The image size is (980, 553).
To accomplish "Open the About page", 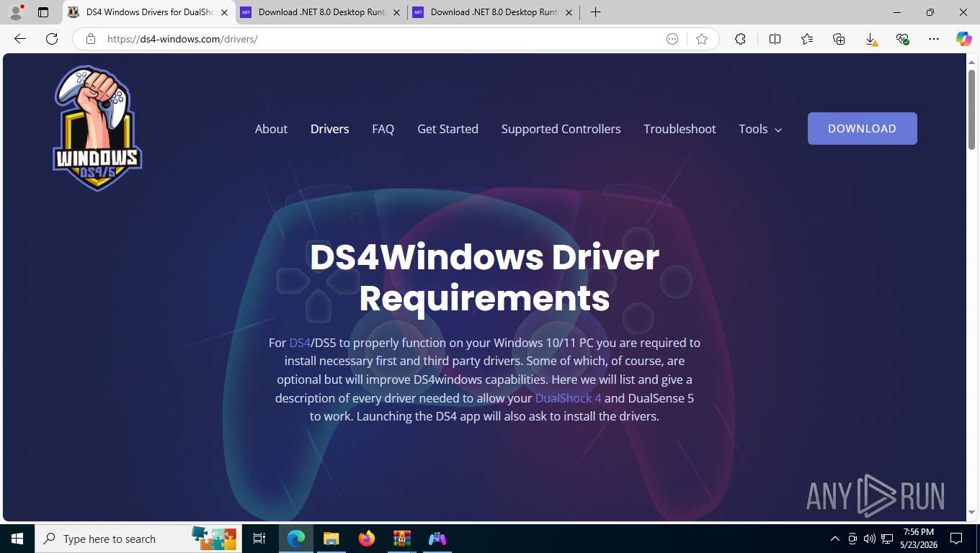I will [271, 129].
